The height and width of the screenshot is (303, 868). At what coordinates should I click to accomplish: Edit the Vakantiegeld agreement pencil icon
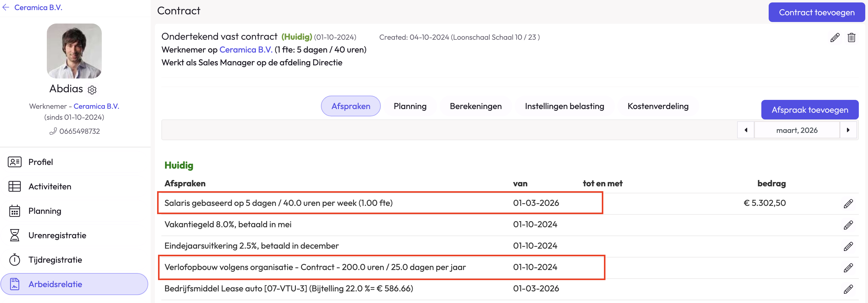click(848, 225)
